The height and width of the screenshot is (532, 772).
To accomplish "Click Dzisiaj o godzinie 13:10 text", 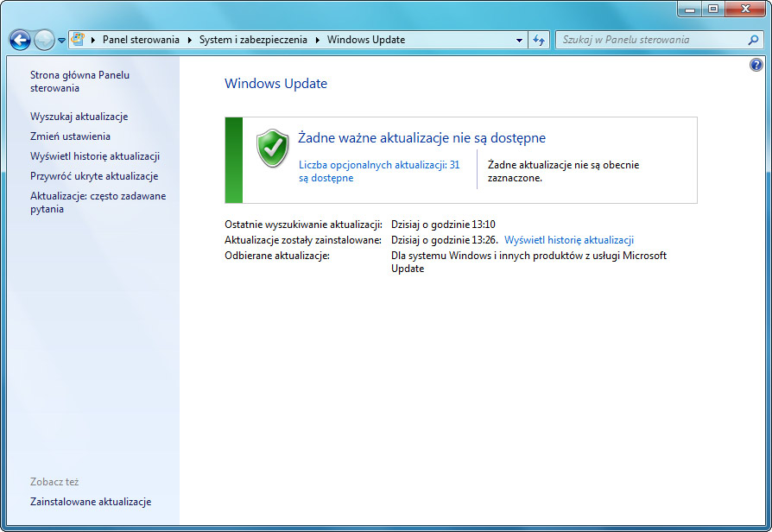I will pos(443,225).
